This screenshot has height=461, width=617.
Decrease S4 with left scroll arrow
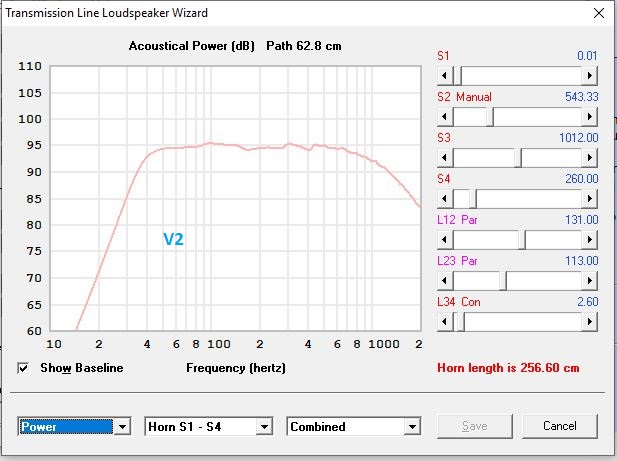[x=445, y=199]
